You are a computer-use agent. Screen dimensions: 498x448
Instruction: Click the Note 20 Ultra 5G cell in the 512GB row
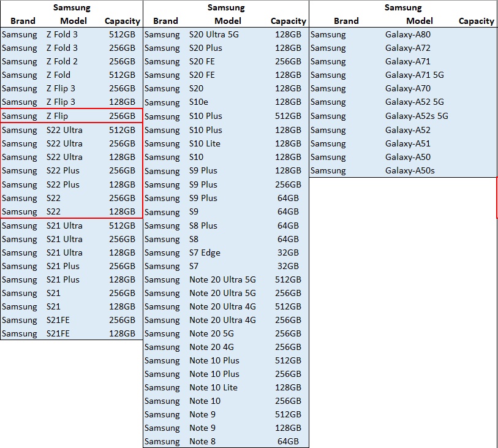[x=222, y=279]
